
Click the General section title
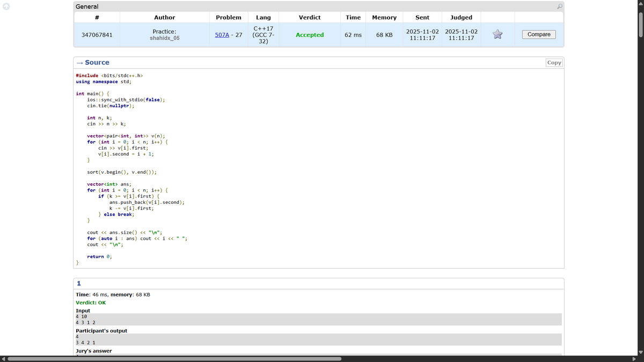coord(87,6)
